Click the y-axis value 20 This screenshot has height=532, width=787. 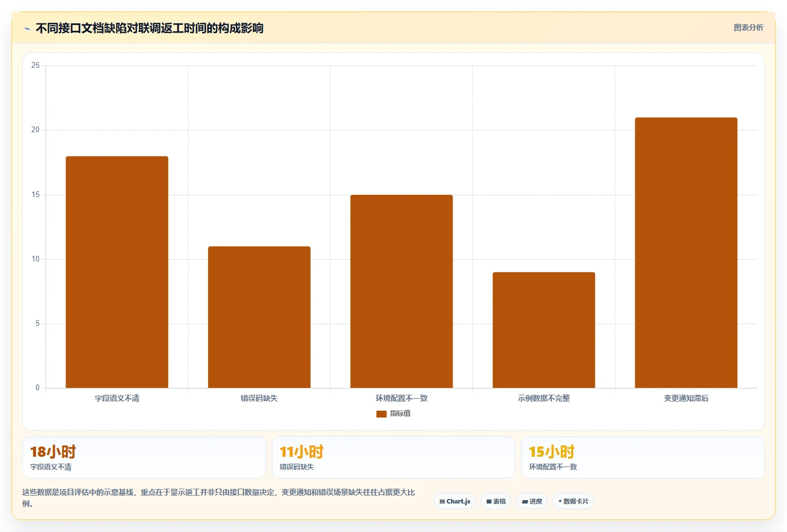pyautogui.click(x=35, y=130)
